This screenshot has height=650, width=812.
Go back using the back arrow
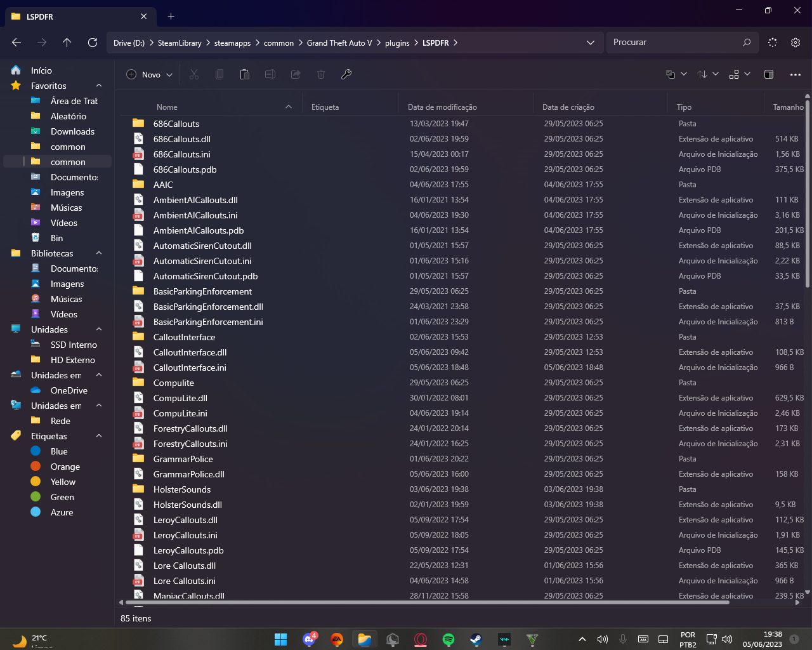pos(16,43)
